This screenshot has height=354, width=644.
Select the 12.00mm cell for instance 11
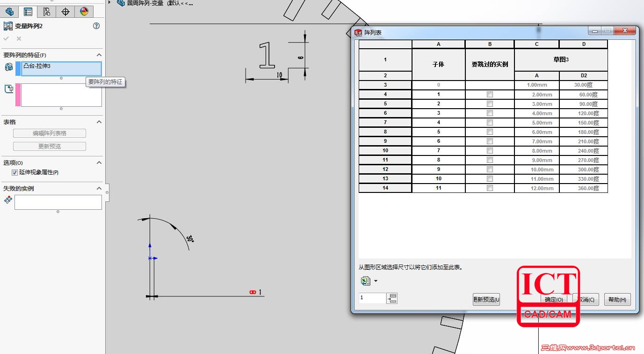[x=537, y=188]
